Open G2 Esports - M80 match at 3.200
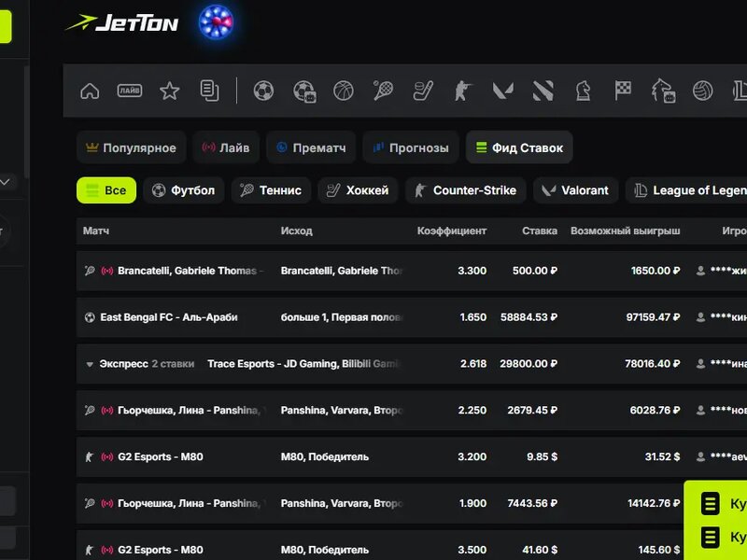Image resolution: width=747 pixels, height=560 pixels. [x=160, y=456]
